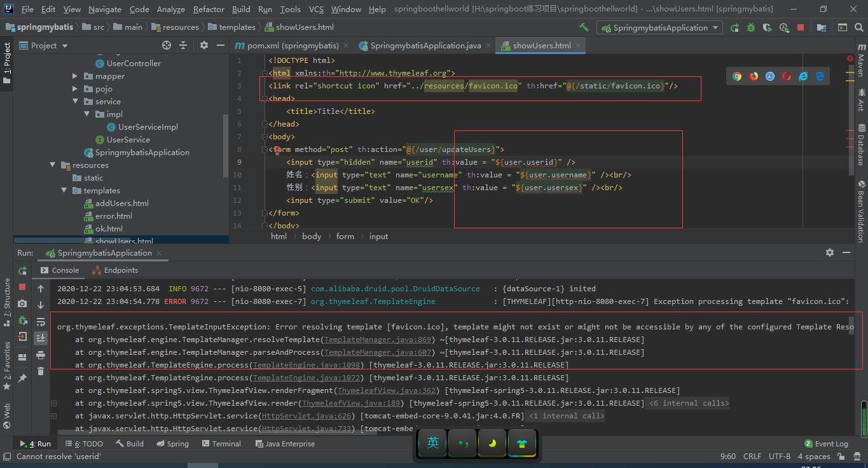Open the Project panel settings gear
The image size is (868, 468).
pos(204,45)
